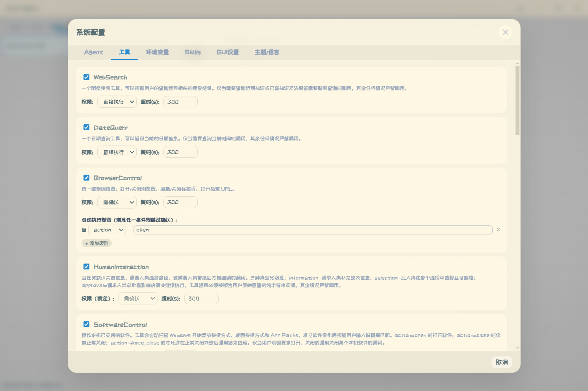This screenshot has height=391, width=588.
Task: Disable the DateQuery tool checkbox
Action: point(87,127)
